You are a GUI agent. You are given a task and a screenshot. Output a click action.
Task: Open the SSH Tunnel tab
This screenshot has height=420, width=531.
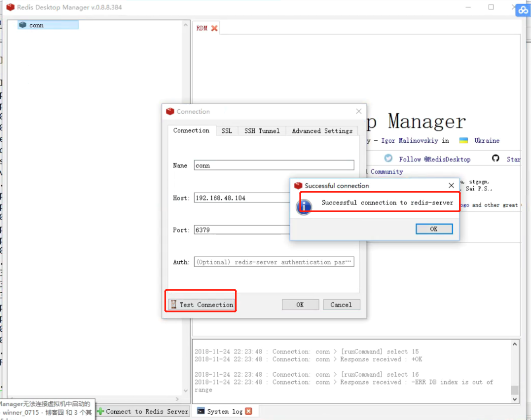[262, 131]
